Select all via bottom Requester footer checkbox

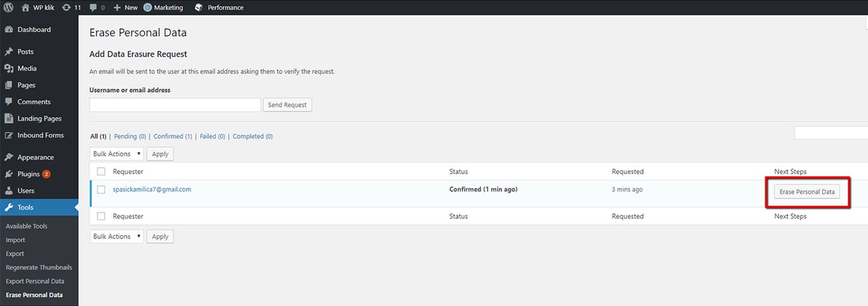(101, 216)
